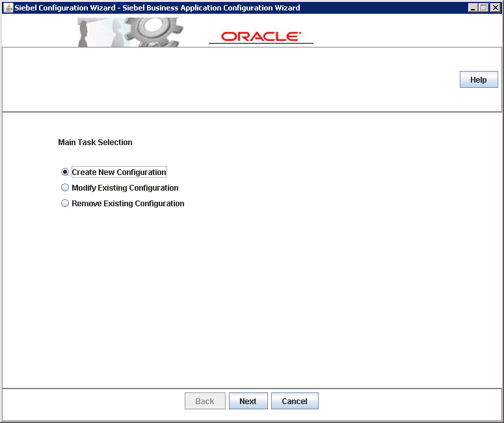Select the Create New Configuration radio button
Screen dimensions: 504x423
(65, 172)
